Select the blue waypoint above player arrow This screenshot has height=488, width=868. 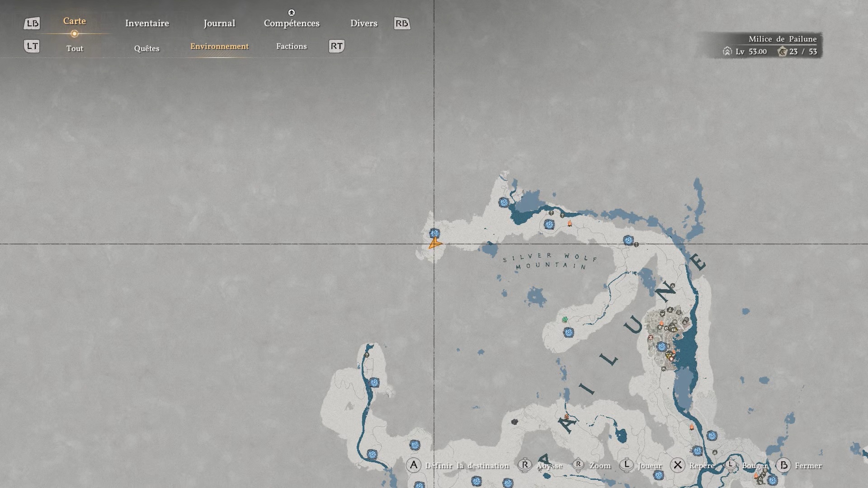tap(434, 233)
